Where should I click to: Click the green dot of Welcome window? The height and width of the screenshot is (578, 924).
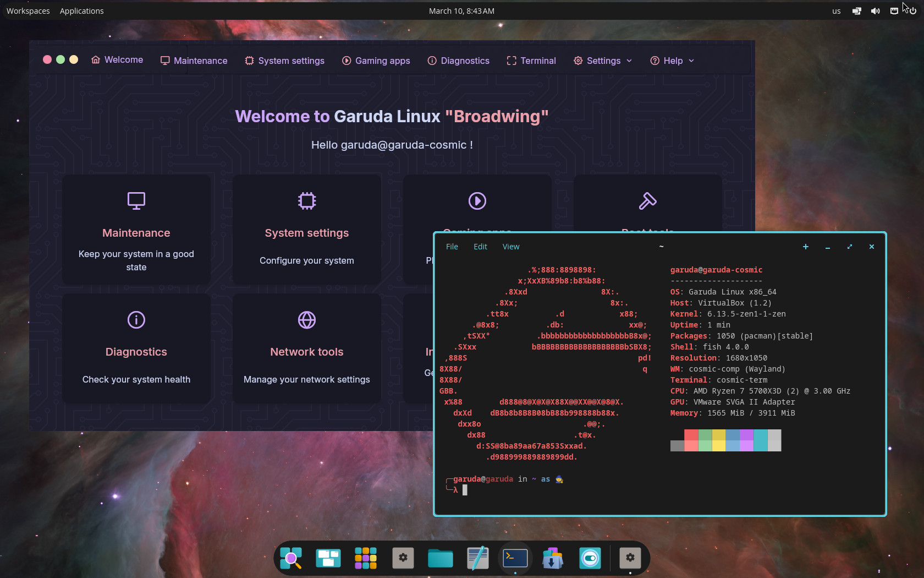point(61,59)
